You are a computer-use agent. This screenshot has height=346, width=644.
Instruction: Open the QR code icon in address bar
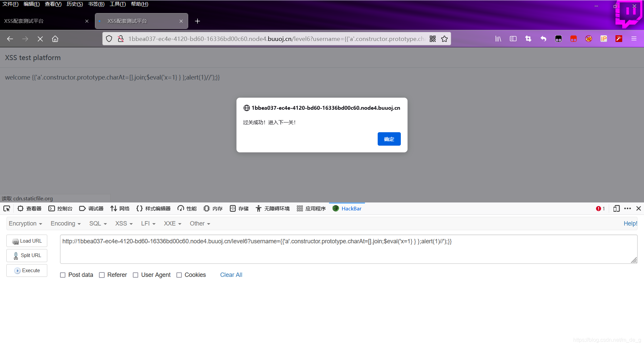tap(433, 39)
